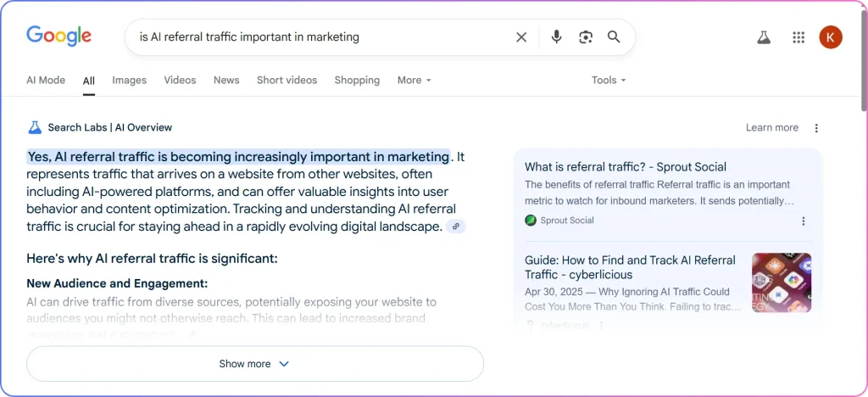Click the 'Search Labs | AI Overview' label
The image size is (868, 397).
click(x=109, y=128)
